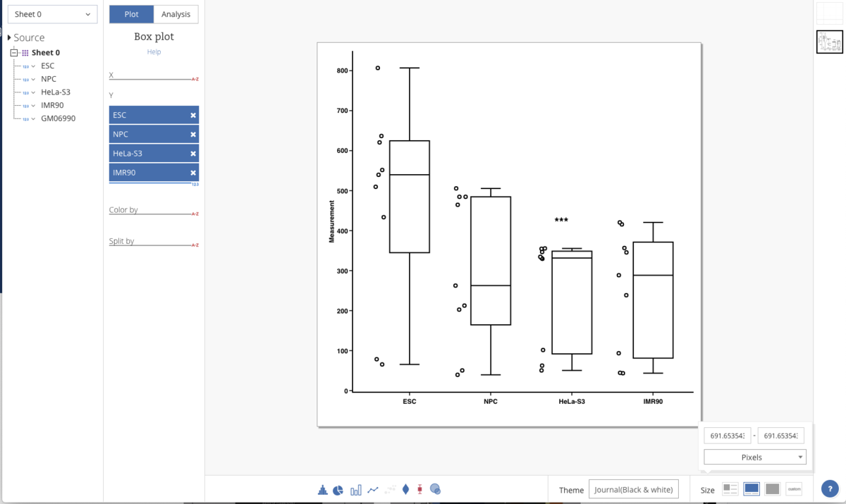Select the pie chart type icon
This screenshot has height=504, width=846.
click(338, 489)
